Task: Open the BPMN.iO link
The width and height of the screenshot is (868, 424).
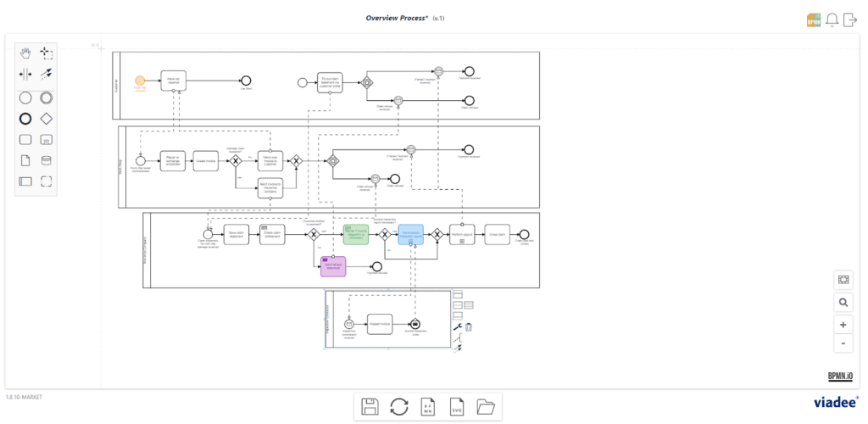Action: (840, 376)
